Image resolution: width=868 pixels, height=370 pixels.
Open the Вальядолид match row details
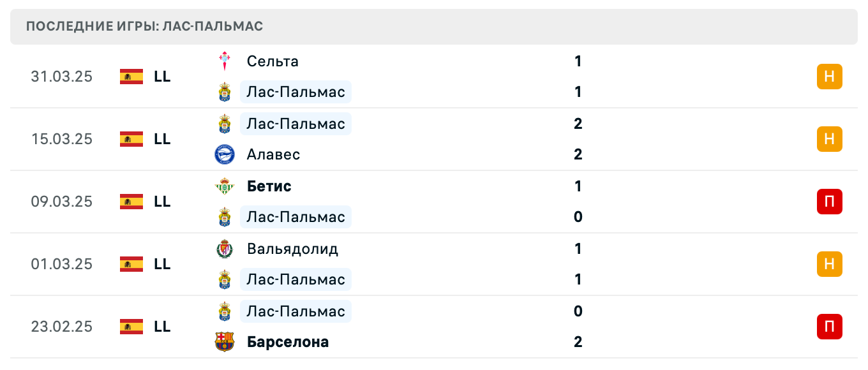coord(434,264)
